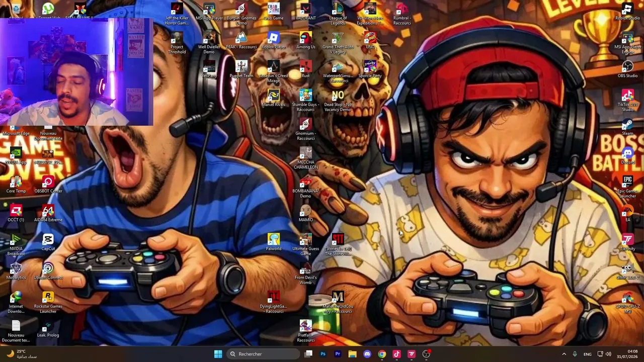Image resolution: width=644 pixels, height=362 pixels.
Task: Open Task View from the taskbar
Action: pyautogui.click(x=308, y=354)
